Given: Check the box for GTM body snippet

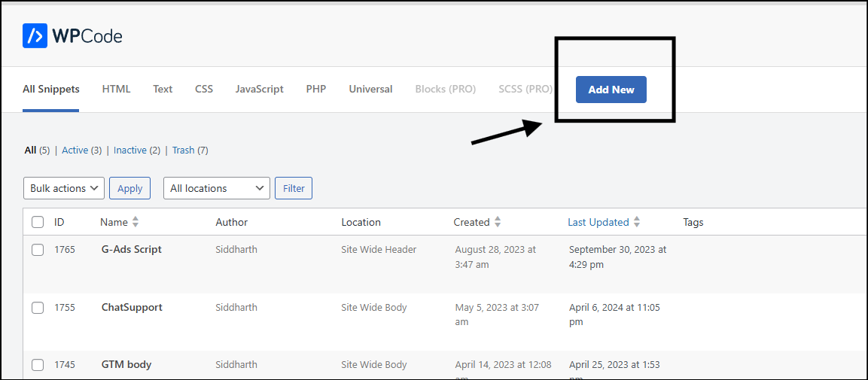Looking at the screenshot, I should point(38,365).
